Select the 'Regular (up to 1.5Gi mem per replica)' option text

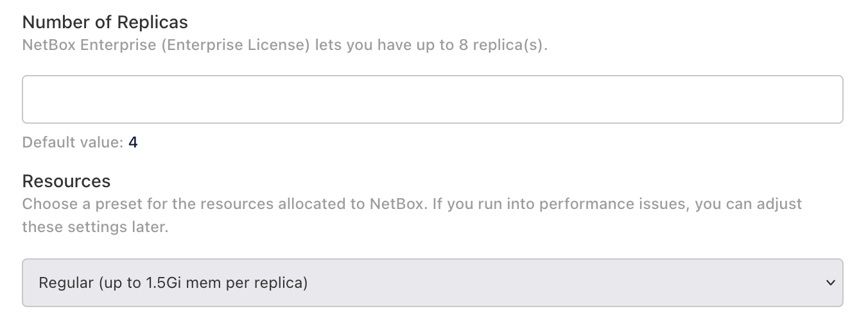coord(173,282)
